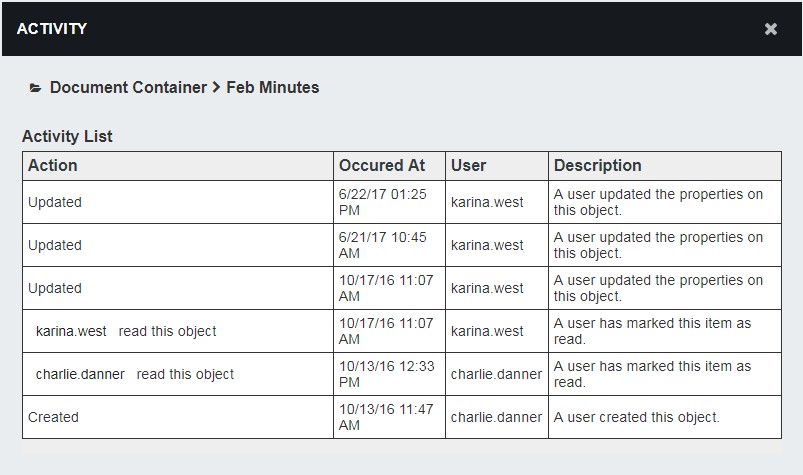
Task: Select the Description column header
Action: [x=598, y=166]
